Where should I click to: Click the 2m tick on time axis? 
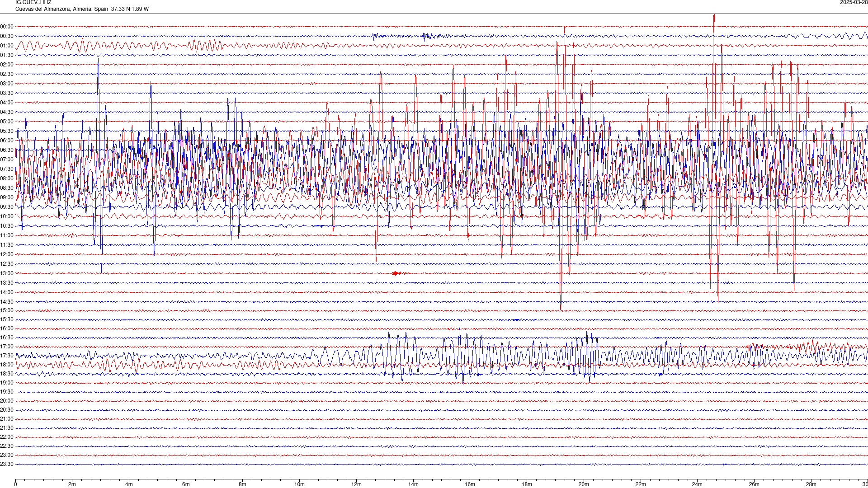coord(72,484)
